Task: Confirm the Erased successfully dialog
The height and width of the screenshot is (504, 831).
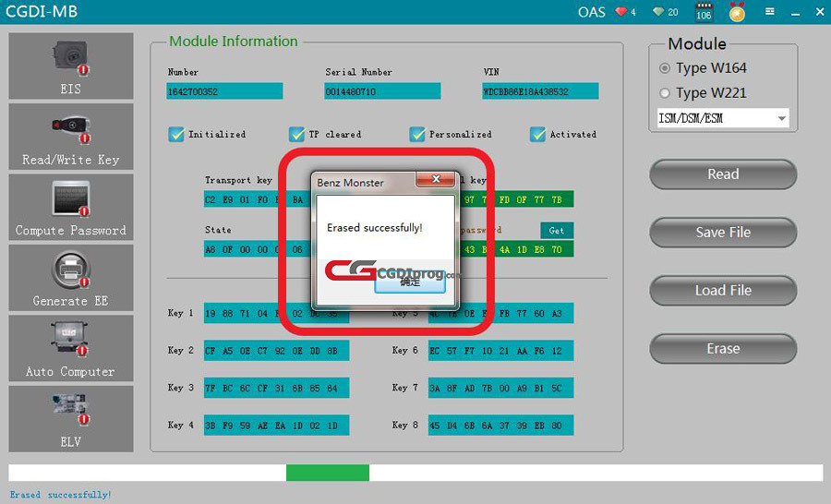Action: 410,283
